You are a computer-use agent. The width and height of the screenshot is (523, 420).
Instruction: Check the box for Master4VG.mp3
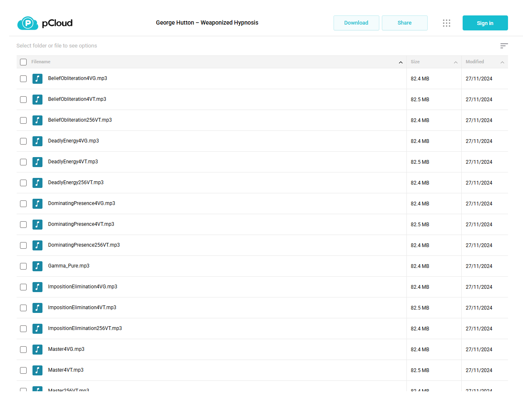click(23, 350)
